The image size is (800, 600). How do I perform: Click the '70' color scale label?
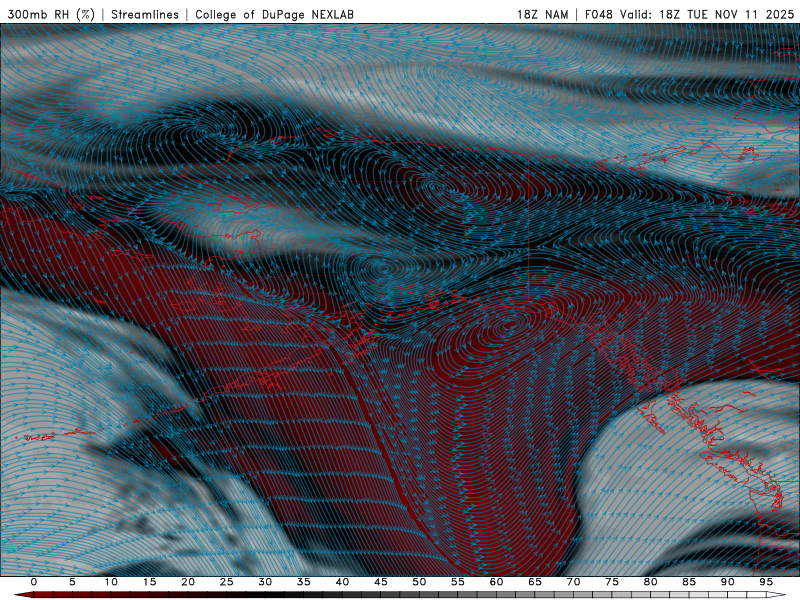pyautogui.click(x=573, y=582)
